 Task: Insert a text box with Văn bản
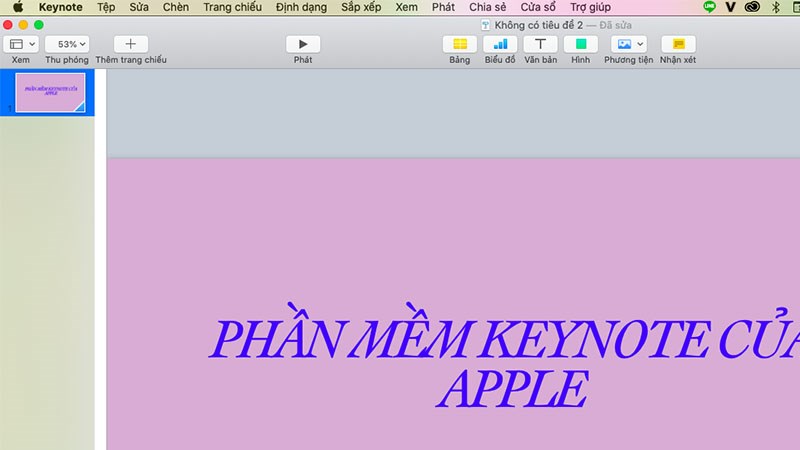pyautogui.click(x=540, y=44)
